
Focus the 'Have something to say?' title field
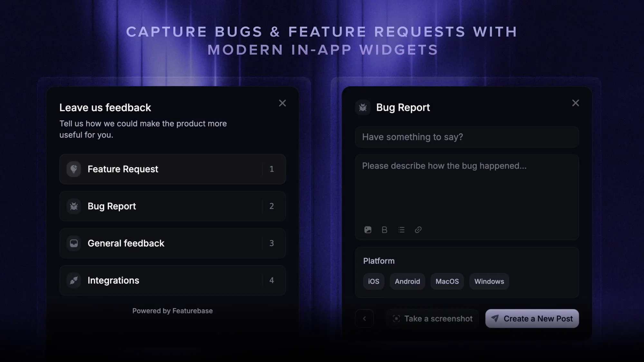pos(467,137)
